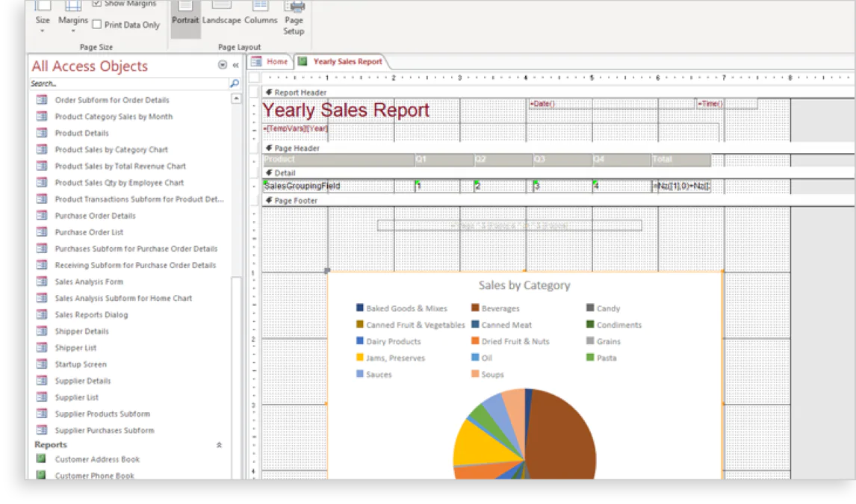Click the Columns icon in Page Layout
Viewport: 856px width, 504px height.
pos(260,19)
